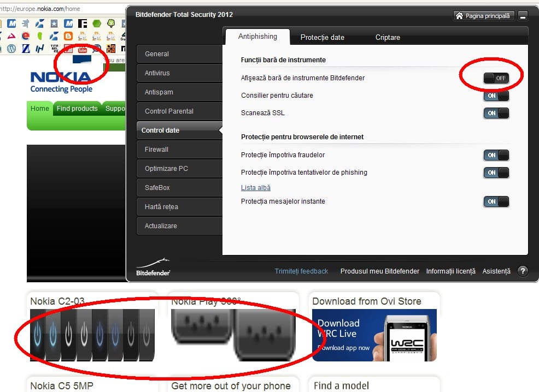Go to Actualizare settings
The width and height of the screenshot is (539, 392).
[x=179, y=226]
